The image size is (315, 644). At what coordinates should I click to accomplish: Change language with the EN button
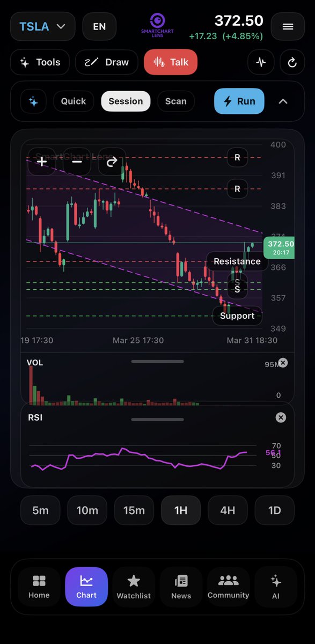click(x=99, y=26)
